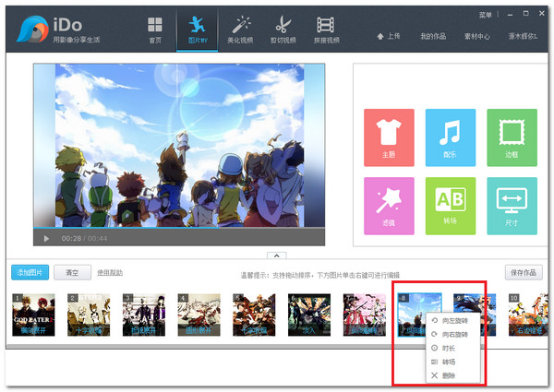Choose 向右旋转 in context menu
Image resolution: width=554 pixels, height=392 pixels.
pyautogui.click(x=453, y=334)
